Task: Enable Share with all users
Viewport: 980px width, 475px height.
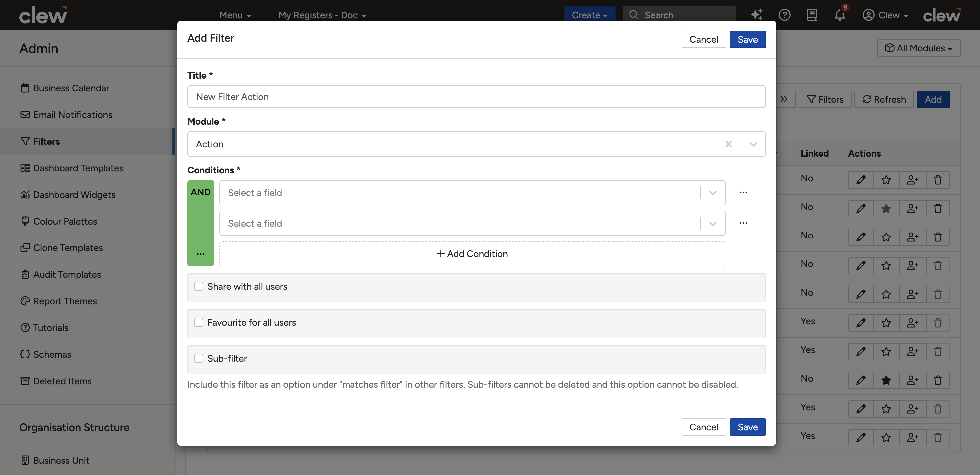Action: click(199, 286)
